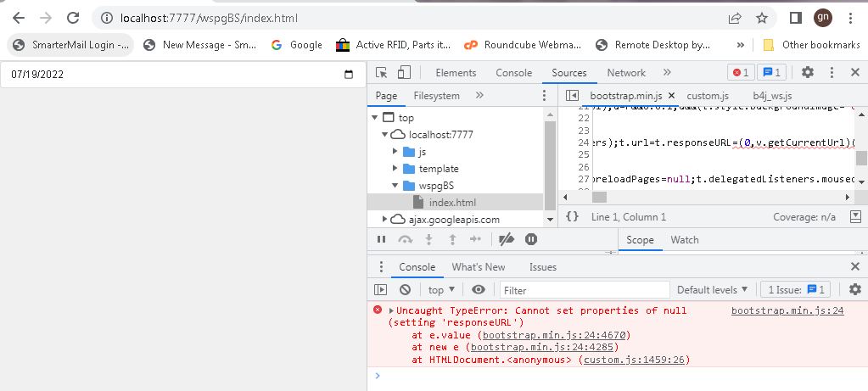Follow bootstrap.min.js:24 source link at right
This screenshot has width=868, height=391.
point(787,310)
